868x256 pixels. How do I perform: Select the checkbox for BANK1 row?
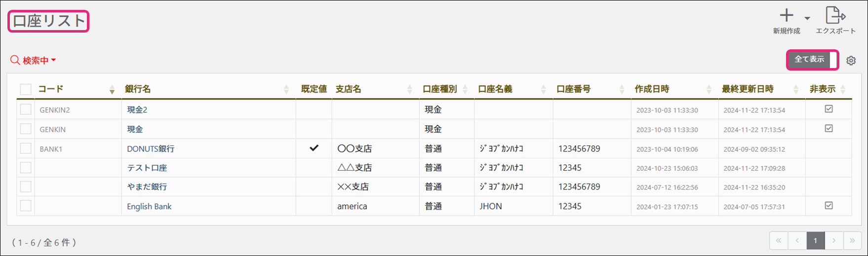coord(26,148)
